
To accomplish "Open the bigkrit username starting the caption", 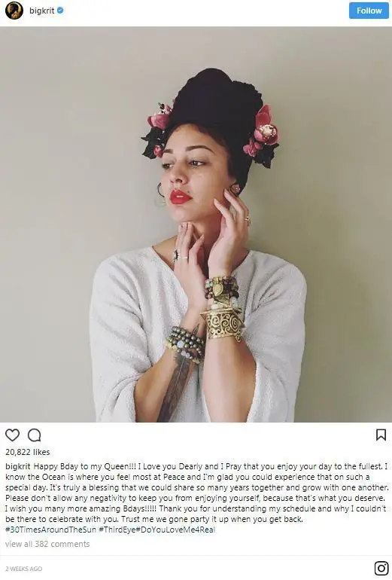I will pos(18,466).
